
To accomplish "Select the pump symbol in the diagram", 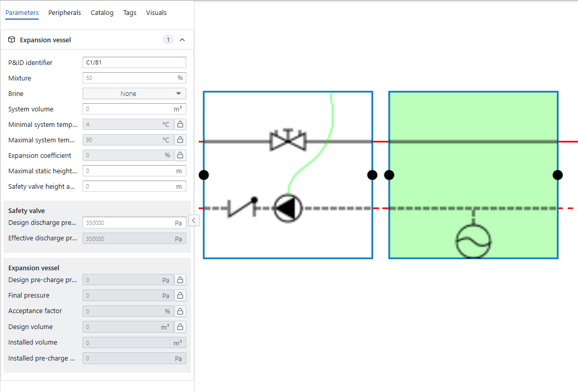I will click(287, 208).
